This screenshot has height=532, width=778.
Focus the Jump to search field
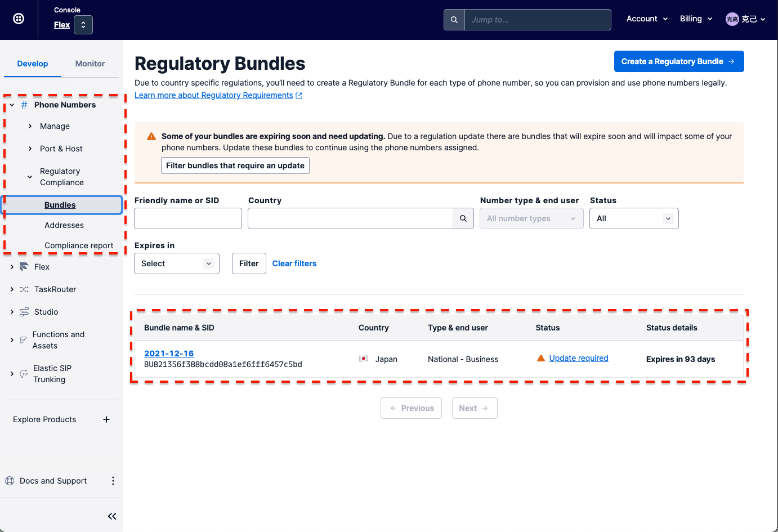pos(538,20)
